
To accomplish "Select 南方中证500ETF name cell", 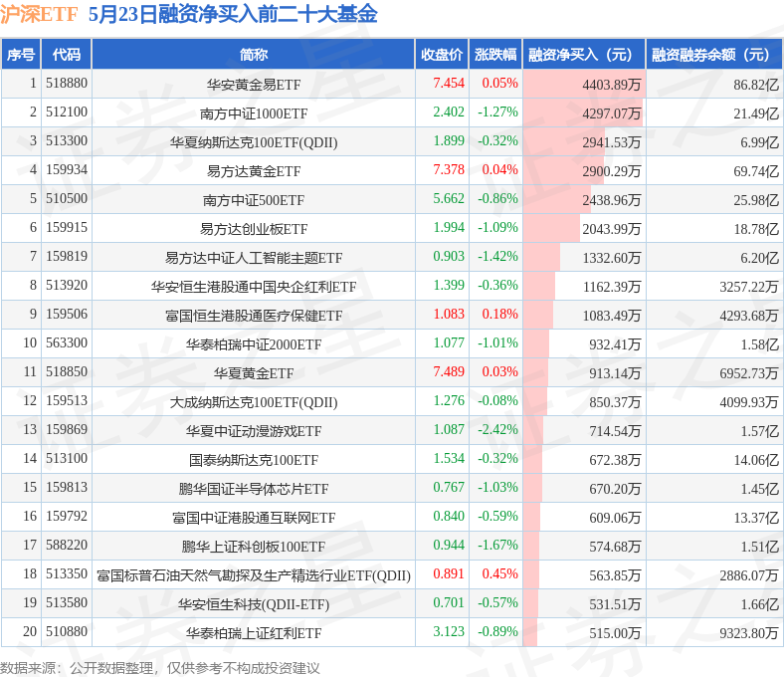I will pos(254,200).
